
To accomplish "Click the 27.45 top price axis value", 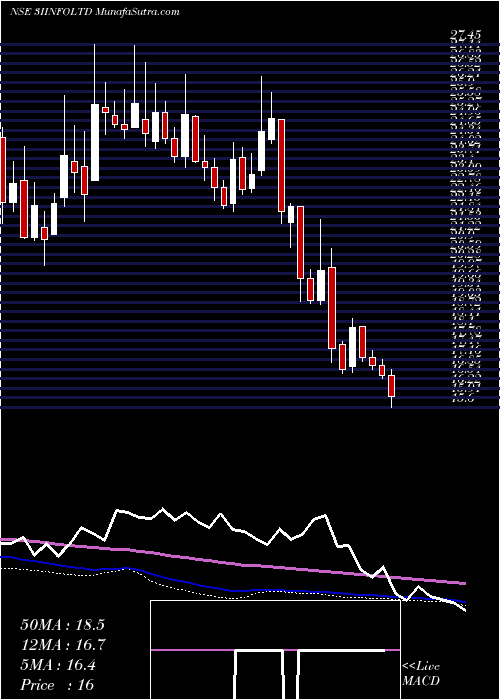I will coord(468,35).
